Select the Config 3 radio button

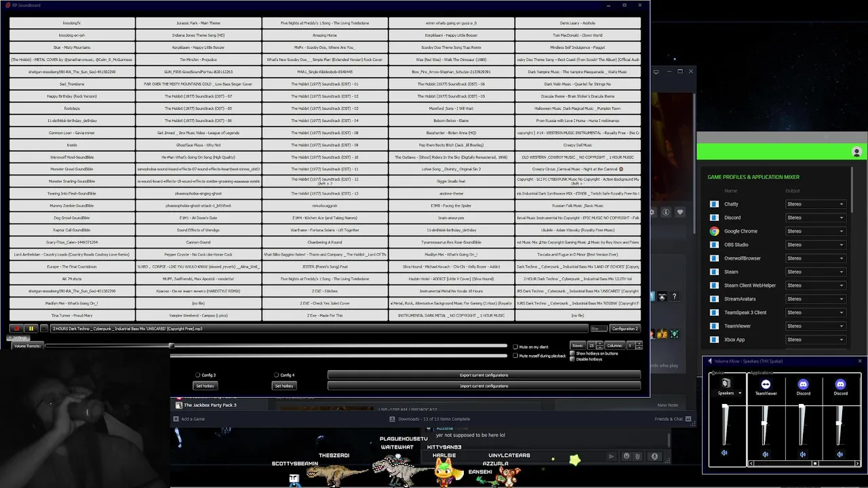point(198,375)
